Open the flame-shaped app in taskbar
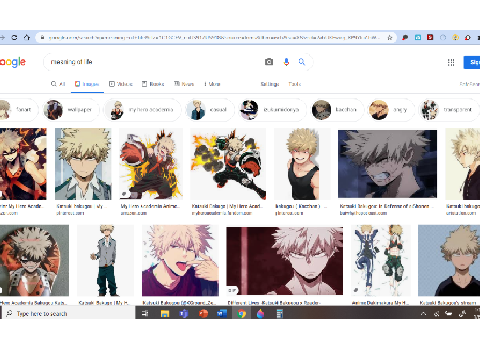480x360 pixels. 260,313
